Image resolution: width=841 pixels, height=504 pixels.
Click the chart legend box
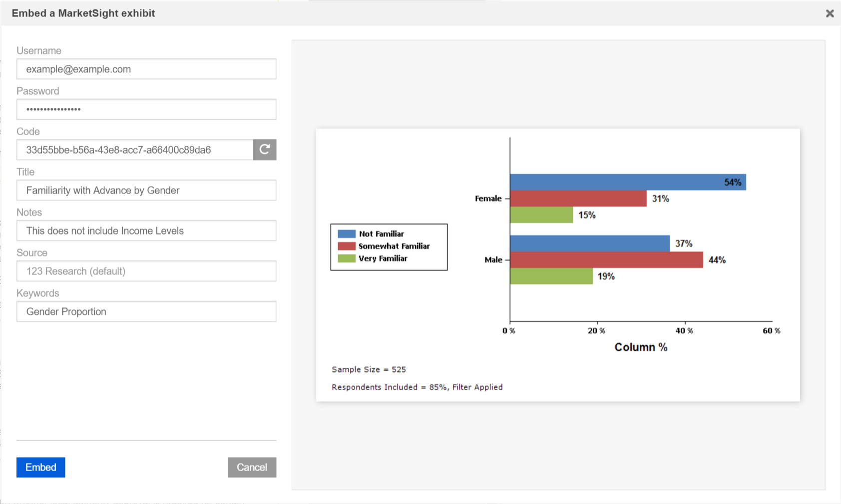389,247
